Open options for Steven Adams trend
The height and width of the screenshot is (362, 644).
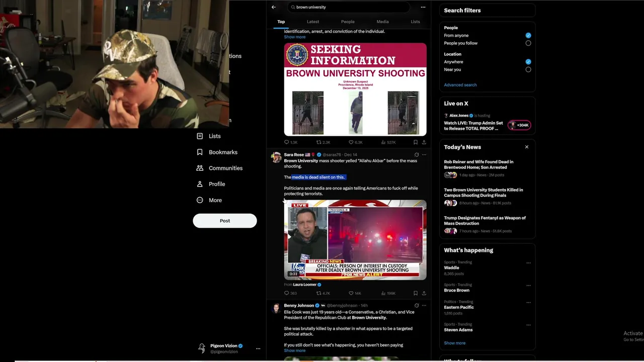point(528,325)
